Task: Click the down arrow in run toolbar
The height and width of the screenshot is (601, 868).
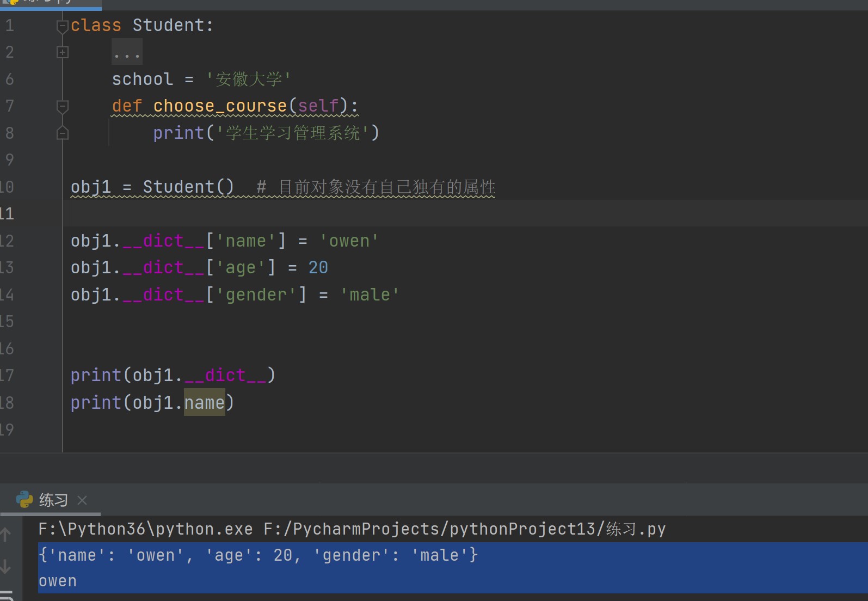Action: point(6,566)
